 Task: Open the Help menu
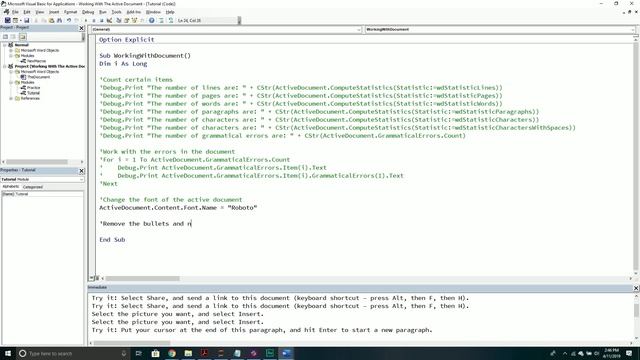click(x=170, y=12)
